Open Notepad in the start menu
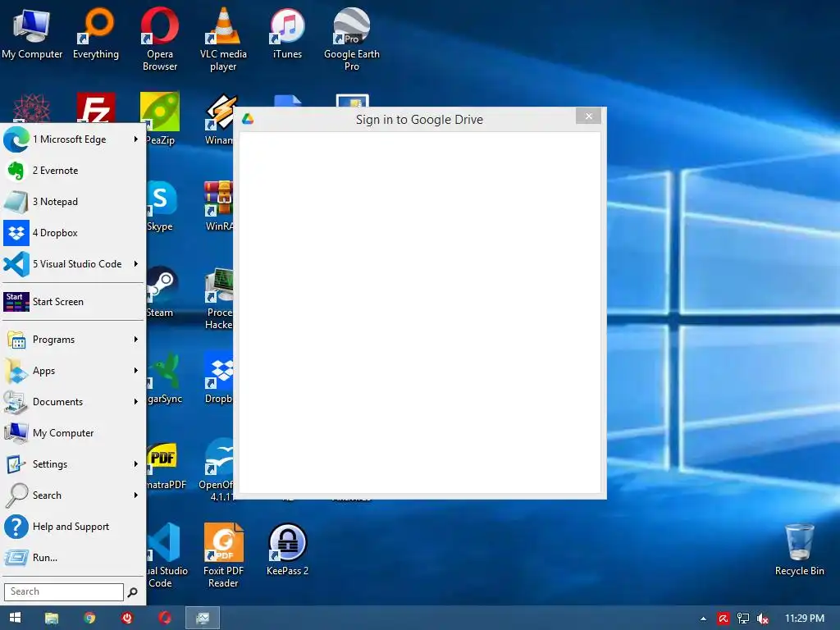This screenshot has height=630, width=840. point(73,202)
